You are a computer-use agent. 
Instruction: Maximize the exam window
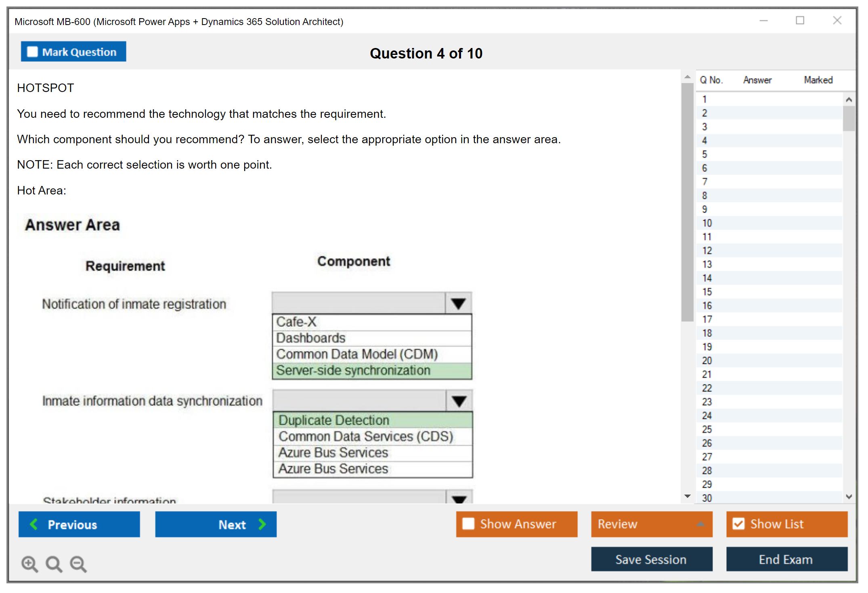click(x=800, y=21)
